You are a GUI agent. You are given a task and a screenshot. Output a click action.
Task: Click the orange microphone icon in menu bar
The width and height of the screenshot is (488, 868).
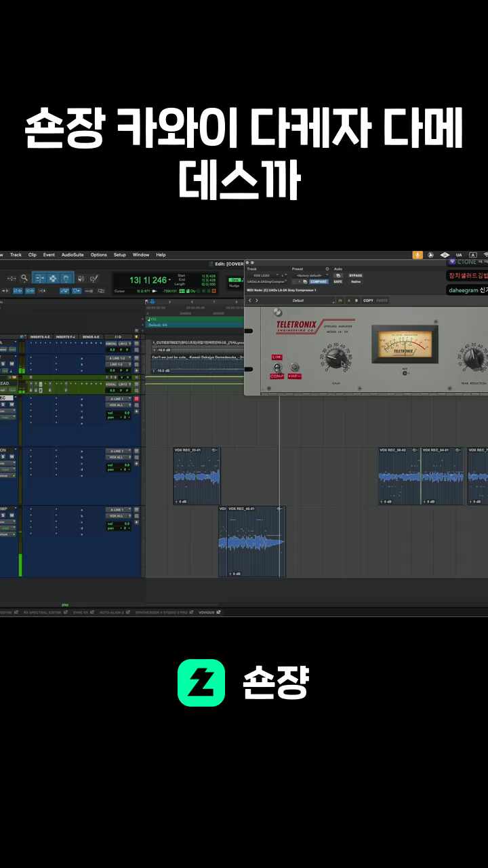coord(418,255)
